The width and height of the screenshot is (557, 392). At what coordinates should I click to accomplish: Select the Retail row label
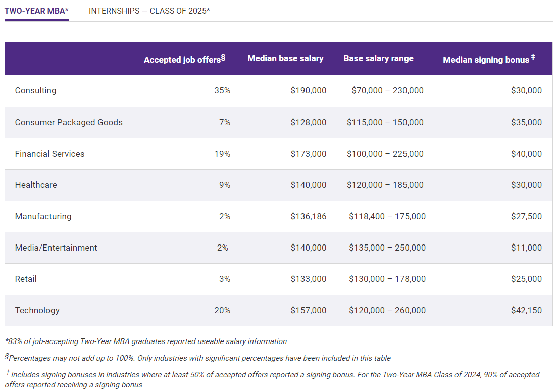tap(26, 279)
